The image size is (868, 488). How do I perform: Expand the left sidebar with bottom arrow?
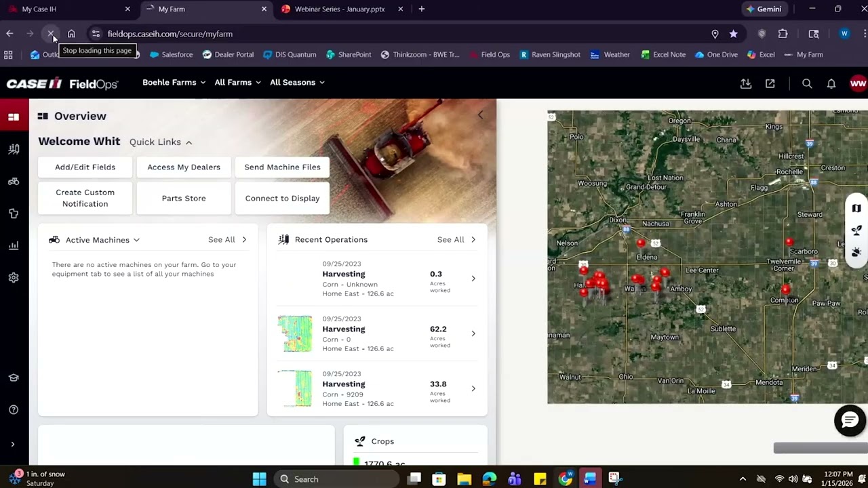pyautogui.click(x=12, y=445)
